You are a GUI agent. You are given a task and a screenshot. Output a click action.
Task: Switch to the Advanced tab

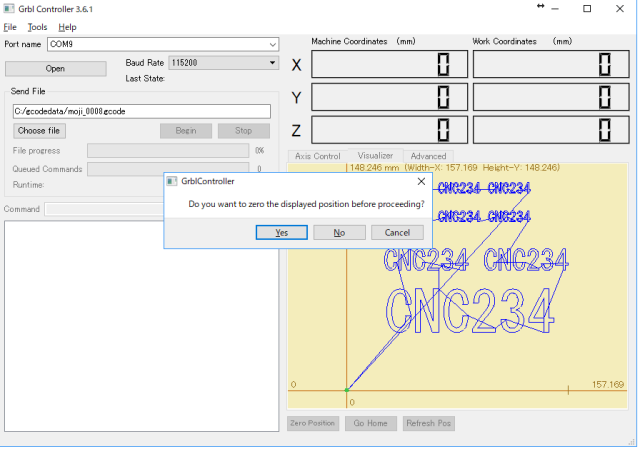(428, 156)
